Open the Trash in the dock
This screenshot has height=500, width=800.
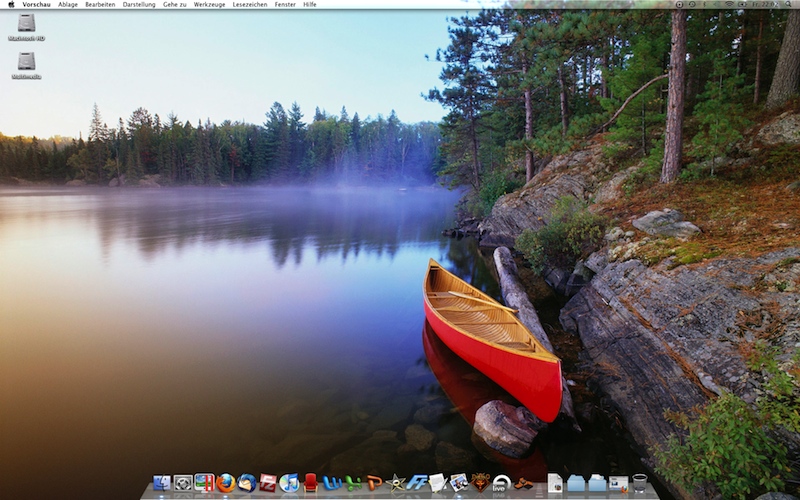(640, 483)
